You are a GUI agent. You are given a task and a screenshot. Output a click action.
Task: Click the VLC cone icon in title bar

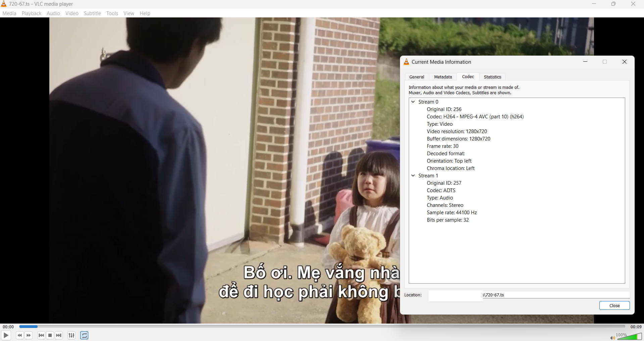[4, 4]
